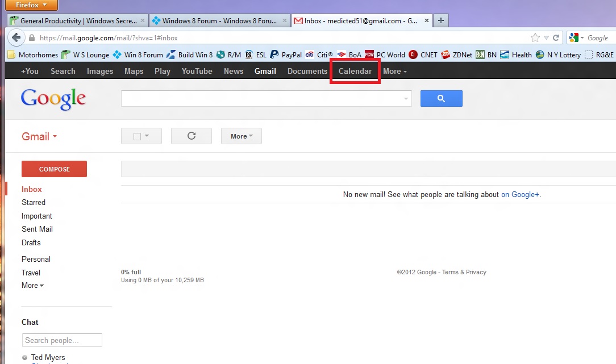Click the blue magnifier search button
616x364 pixels.
click(441, 99)
